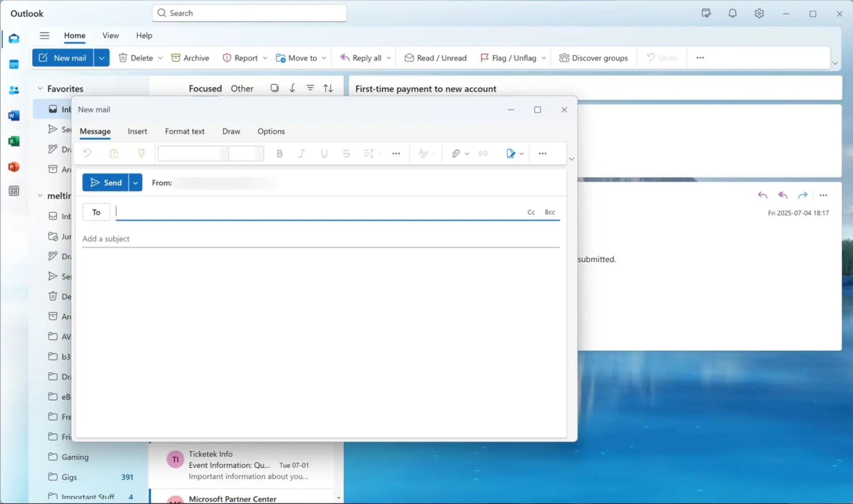Insert a hyperlink in the message
The height and width of the screenshot is (504, 853).
coord(483,153)
